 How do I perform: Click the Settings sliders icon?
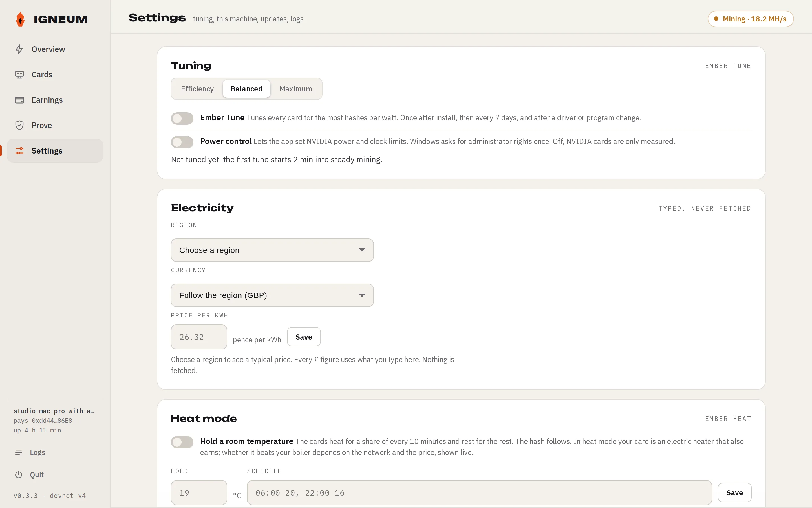coord(19,151)
